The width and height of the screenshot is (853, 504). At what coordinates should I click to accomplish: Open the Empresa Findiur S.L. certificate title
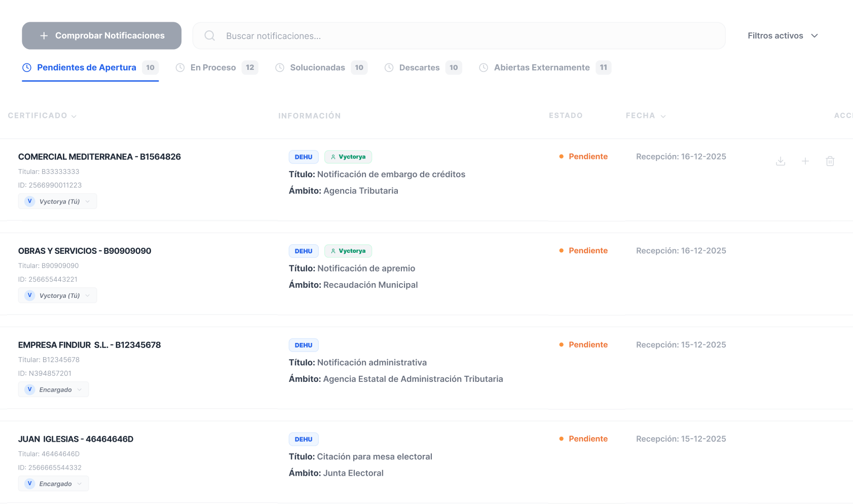90,345
